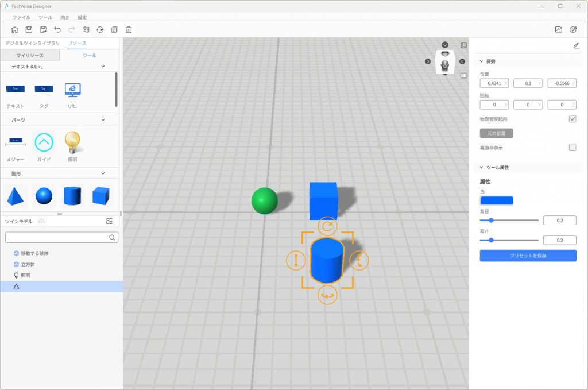Viewport: 588px width, 390px height.
Task: Click the Undo arrow icon
Action: tap(57, 30)
